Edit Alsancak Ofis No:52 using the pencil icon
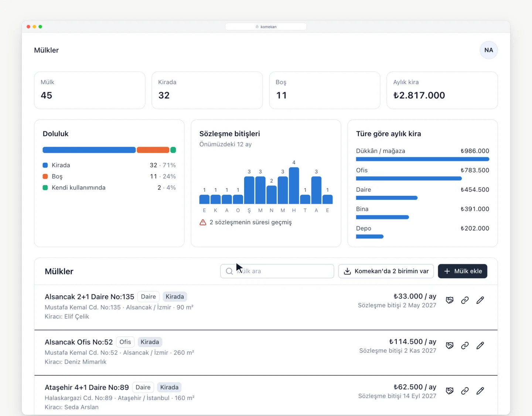Screen dimensions: 532x416 click(x=480, y=345)
